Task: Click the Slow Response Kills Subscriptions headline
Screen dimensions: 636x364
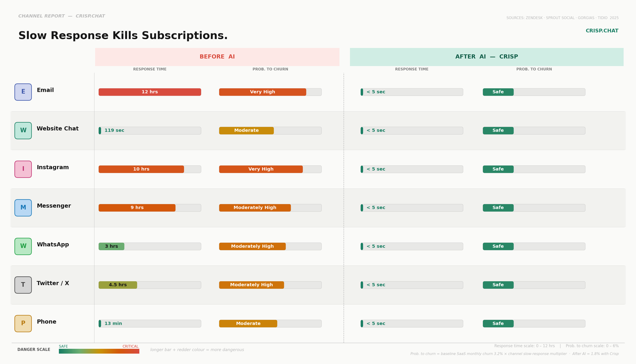Action: pos(123,36)
